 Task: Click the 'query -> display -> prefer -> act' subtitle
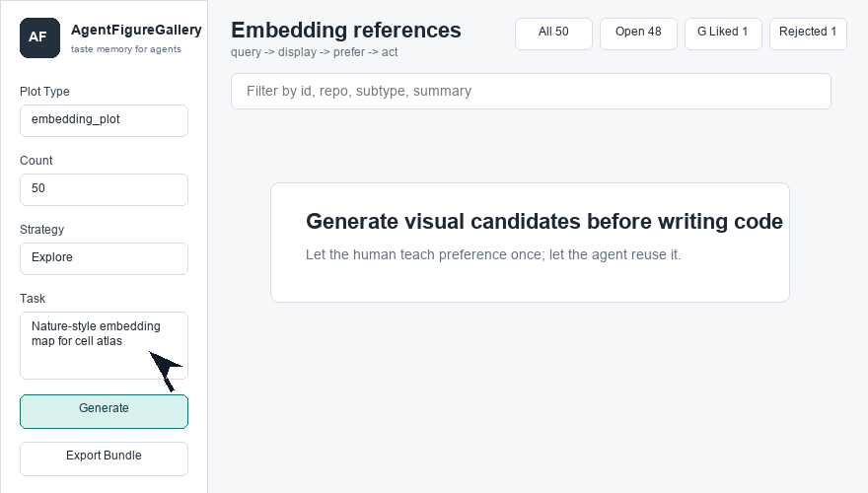[x=315, y=52]
